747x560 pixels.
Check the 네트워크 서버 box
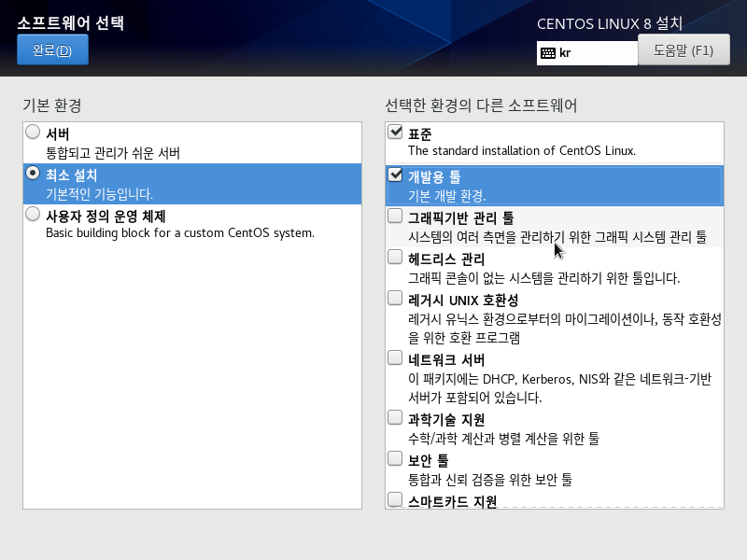tap(395, 357)
